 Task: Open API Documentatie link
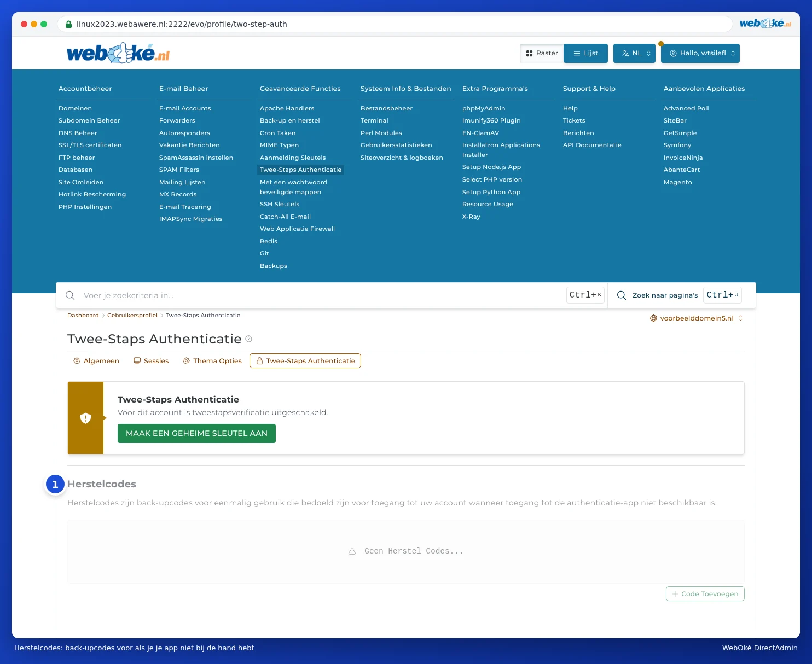(592, 145)
